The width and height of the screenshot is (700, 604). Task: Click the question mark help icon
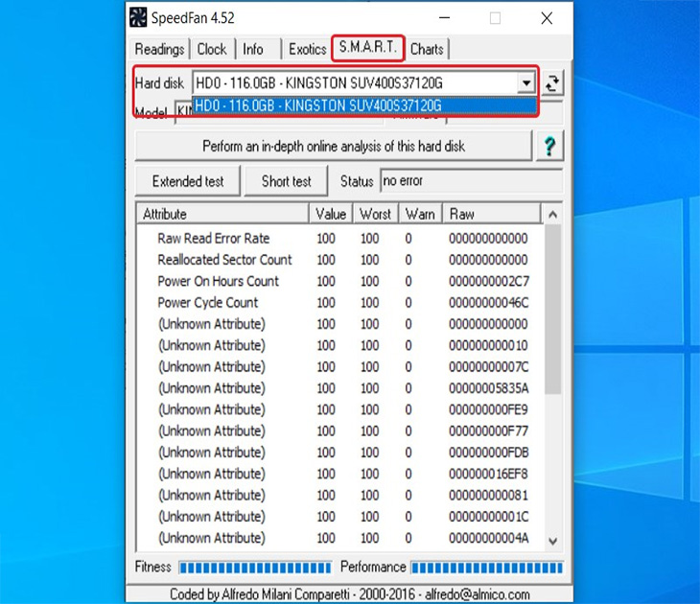point(549,146)
